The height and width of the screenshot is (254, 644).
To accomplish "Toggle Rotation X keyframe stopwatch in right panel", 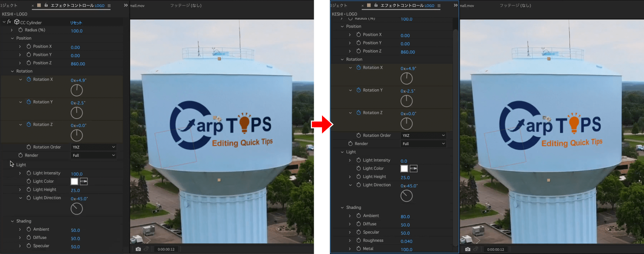I will [x=358, y=68].
